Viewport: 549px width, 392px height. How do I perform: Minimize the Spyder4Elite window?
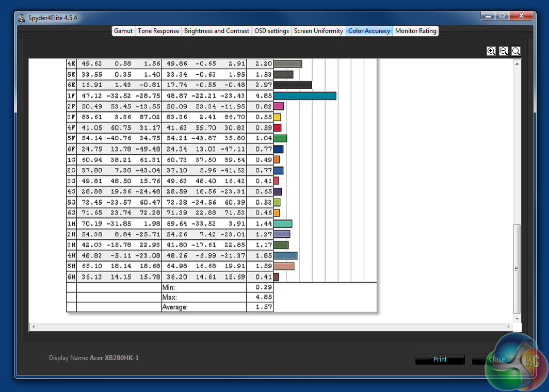tap(488, 16)
